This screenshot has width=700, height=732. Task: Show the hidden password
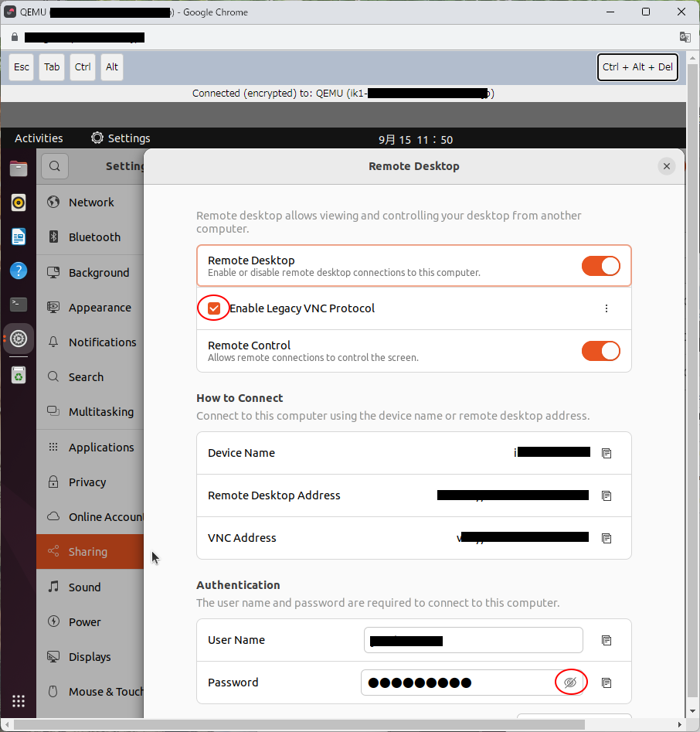click(x=570, y=683)
